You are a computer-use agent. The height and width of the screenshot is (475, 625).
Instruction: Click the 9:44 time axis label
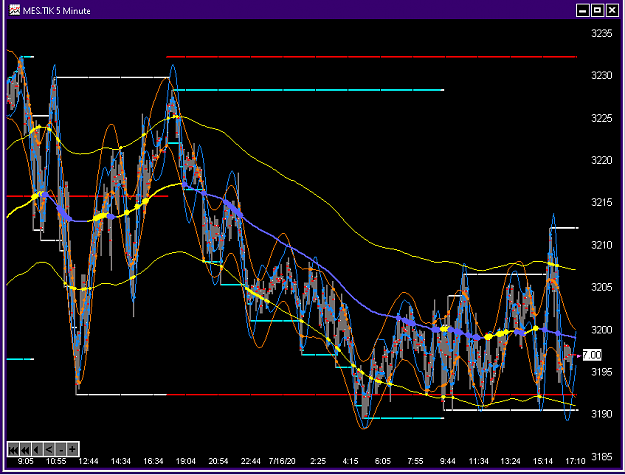pyautogui.click(x=448, y=461)
